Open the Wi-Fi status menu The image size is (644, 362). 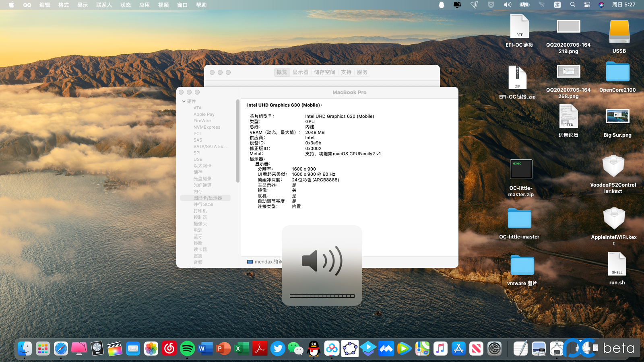pyautogui.click(x=542, y=5)
